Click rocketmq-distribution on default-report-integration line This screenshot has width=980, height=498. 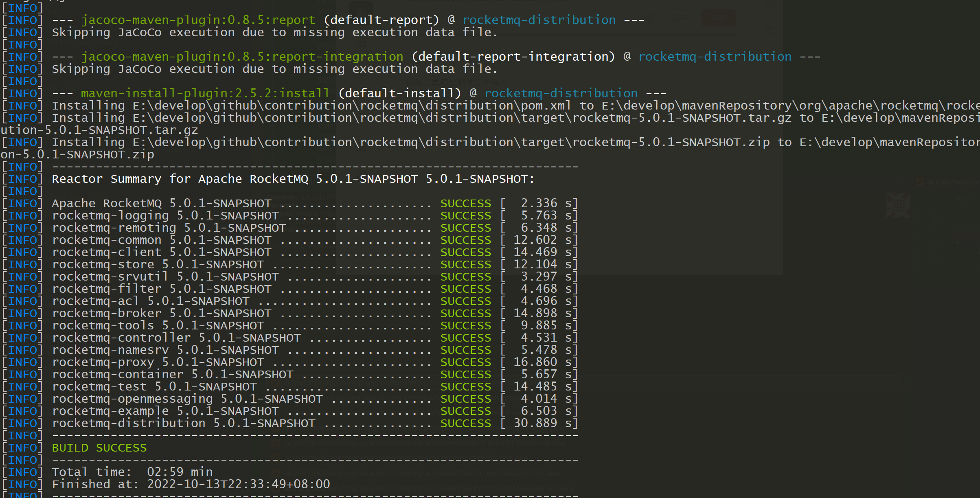(x=715, y=57)
